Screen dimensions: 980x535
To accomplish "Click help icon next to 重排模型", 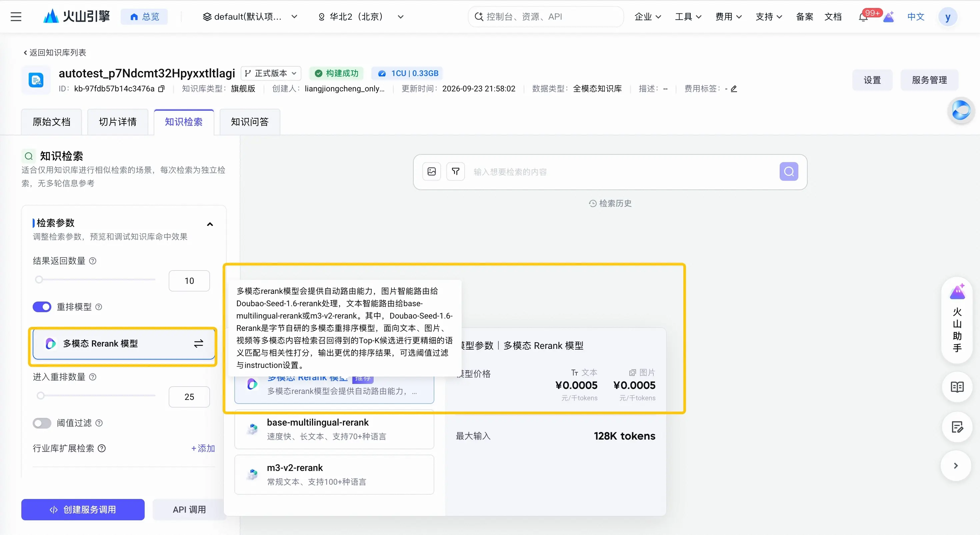I will pyautogui.click(x=99, y=307).
